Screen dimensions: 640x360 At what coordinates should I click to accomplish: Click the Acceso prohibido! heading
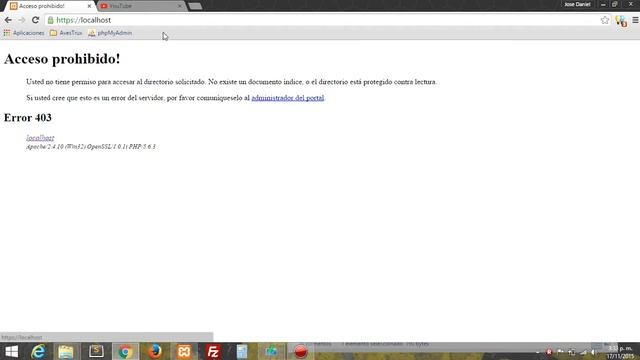point(62,59)
